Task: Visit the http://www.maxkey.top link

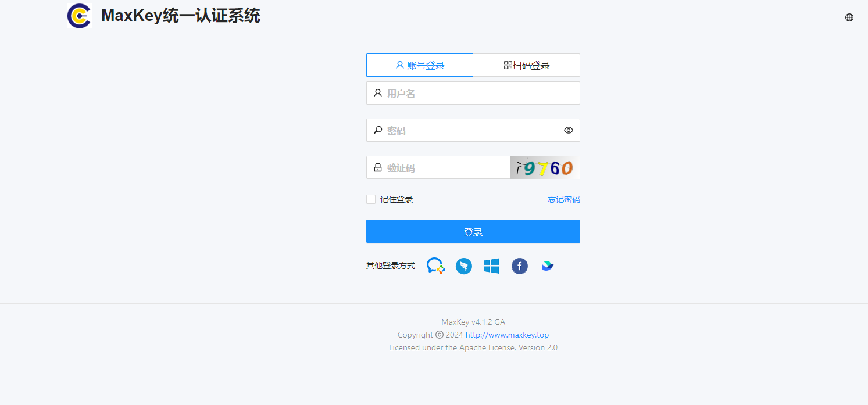Action: coord(507,335)
